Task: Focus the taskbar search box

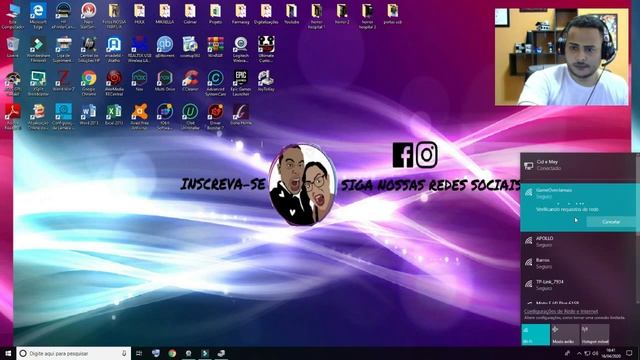Action: pos(73,353)
